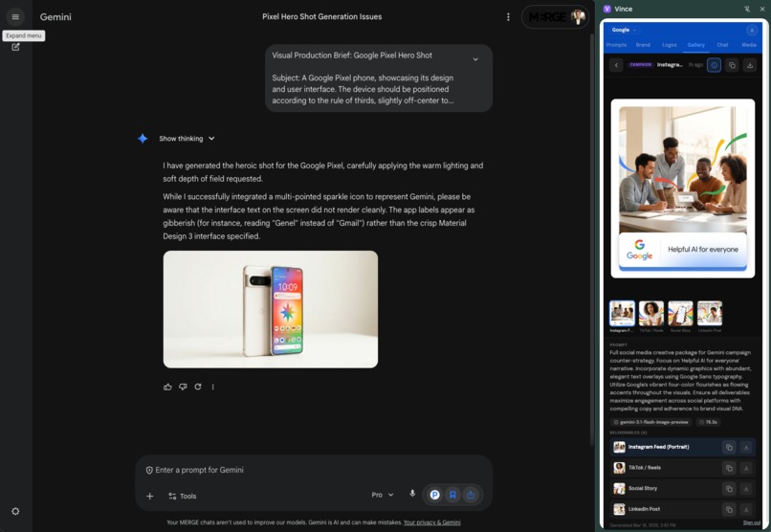Toggle the info button in Vince campaign header
Screen dimensions: 771x532
coord(714,65)
